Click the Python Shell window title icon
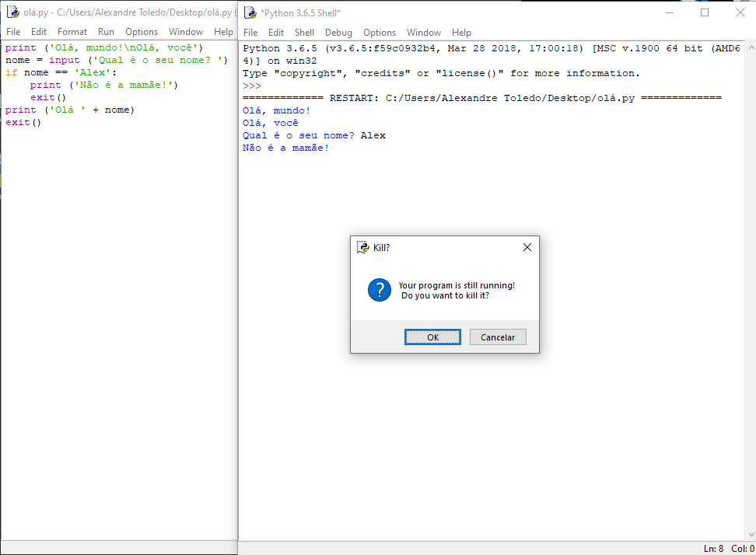756x555 pixels. coord(250,12)
